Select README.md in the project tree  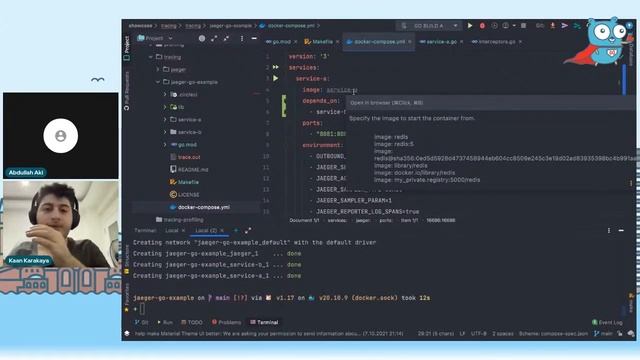point(189,169)
